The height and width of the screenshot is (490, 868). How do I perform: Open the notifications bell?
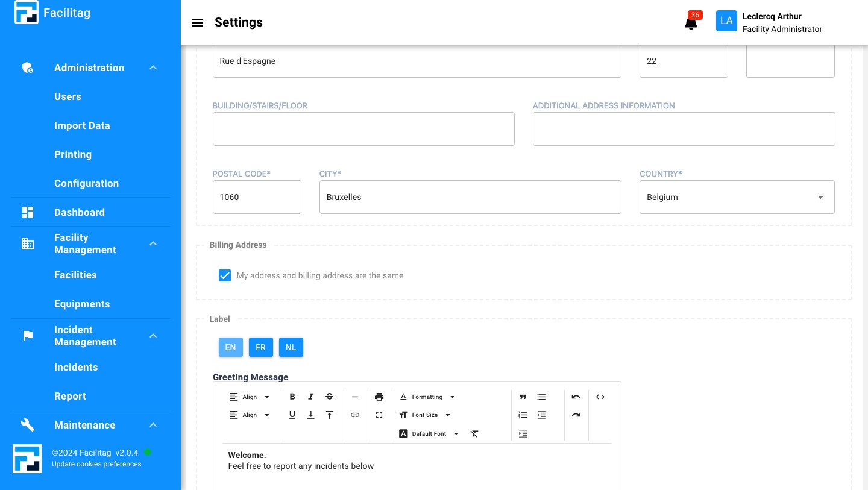pos(691,23)
